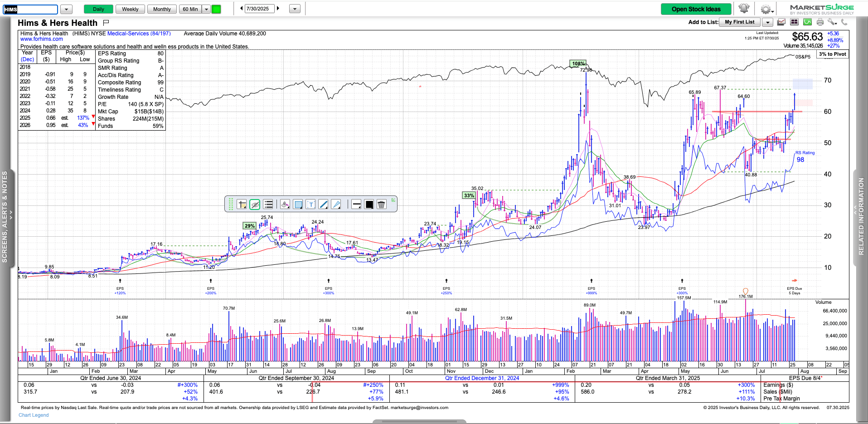This screenshot has width=868, height=424.
Task: Open the line thickness style picker
Action: pos(356,205)
